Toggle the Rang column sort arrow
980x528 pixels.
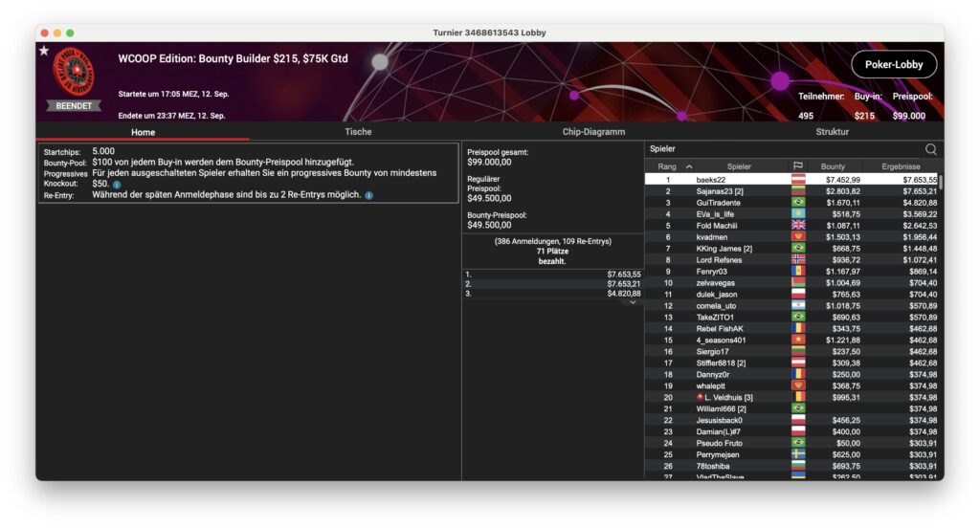689,166
